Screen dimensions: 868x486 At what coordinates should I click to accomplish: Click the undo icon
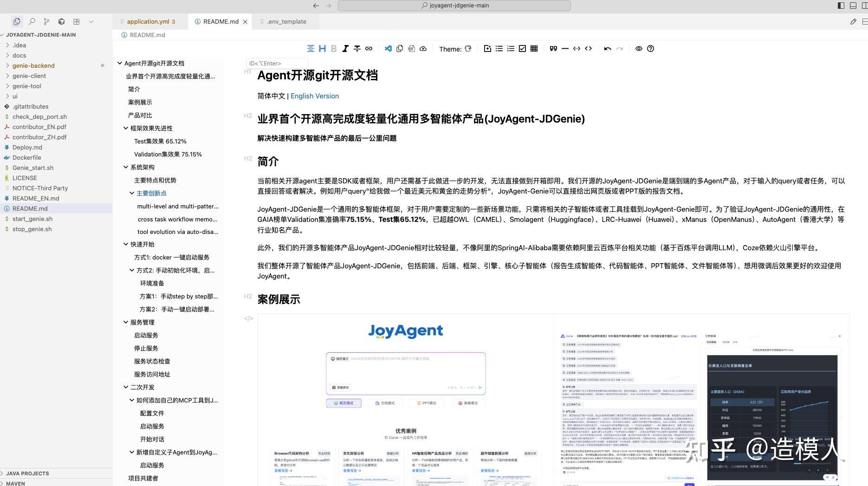point(608,48)
